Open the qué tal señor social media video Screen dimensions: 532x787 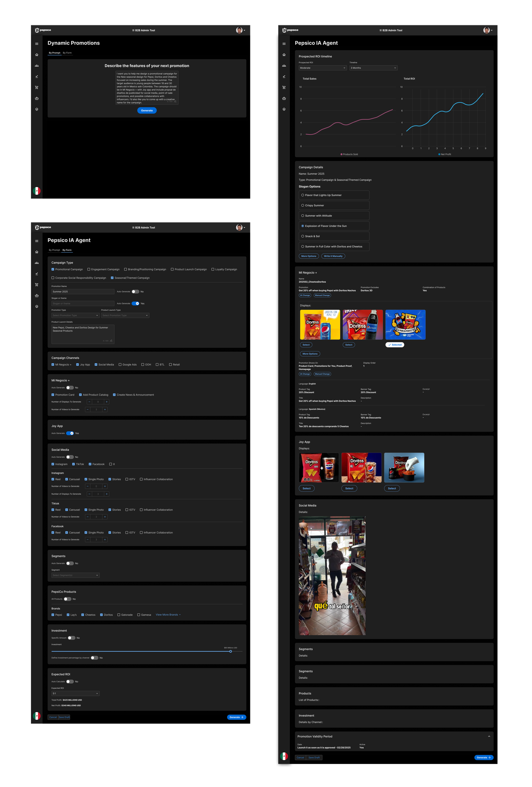332,576
